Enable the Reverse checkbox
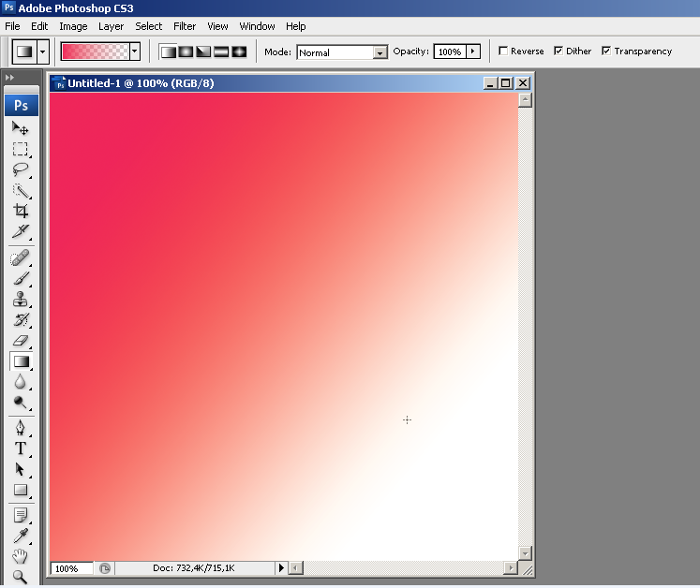 tap(503, 51)
